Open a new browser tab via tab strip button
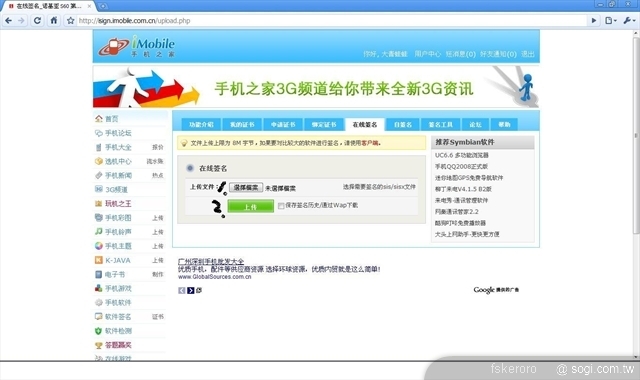640x380 pixels. 102,6
